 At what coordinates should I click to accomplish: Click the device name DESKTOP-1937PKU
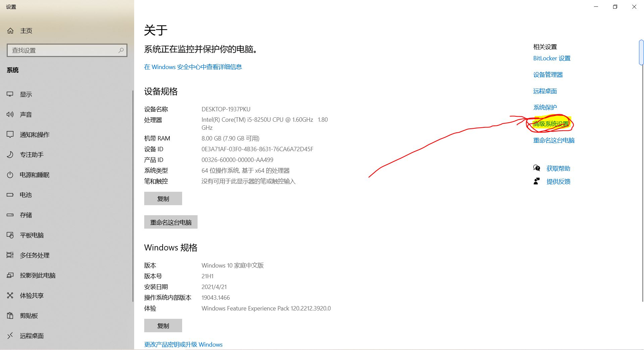click(226, 109)
